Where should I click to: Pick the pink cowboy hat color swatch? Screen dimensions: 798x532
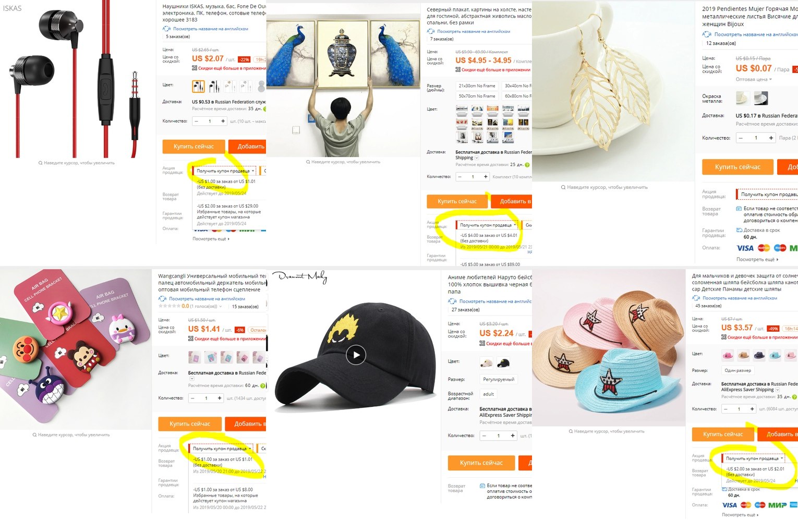click(x=728, y=355)
